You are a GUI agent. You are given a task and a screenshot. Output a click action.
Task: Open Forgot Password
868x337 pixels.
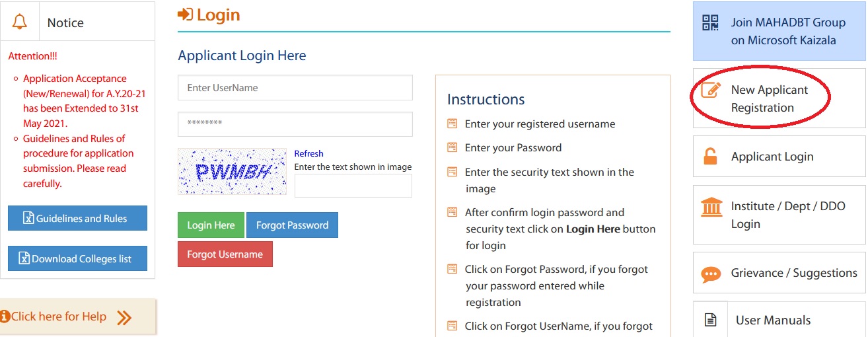[x=292, y=225]
